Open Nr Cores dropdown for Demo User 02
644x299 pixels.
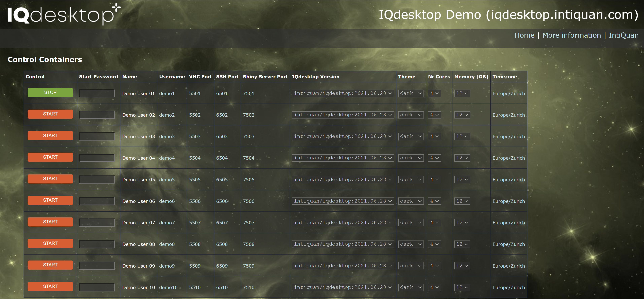[x=434, y=115]
